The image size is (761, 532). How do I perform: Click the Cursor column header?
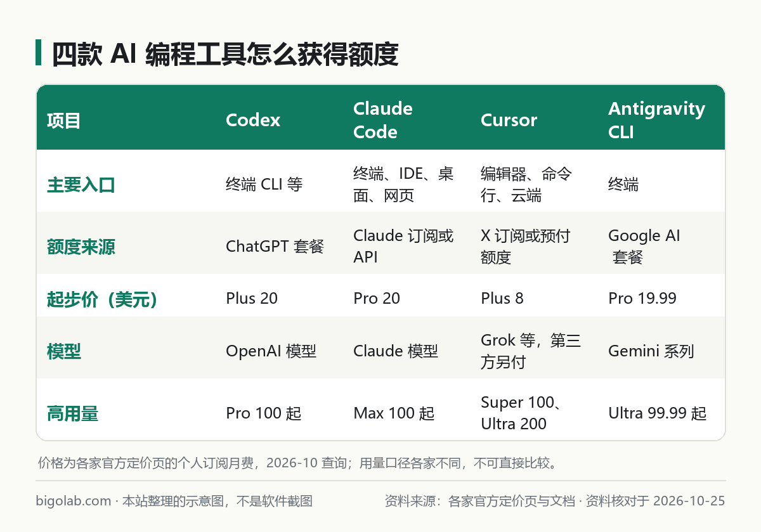click(x=509, y=120)
